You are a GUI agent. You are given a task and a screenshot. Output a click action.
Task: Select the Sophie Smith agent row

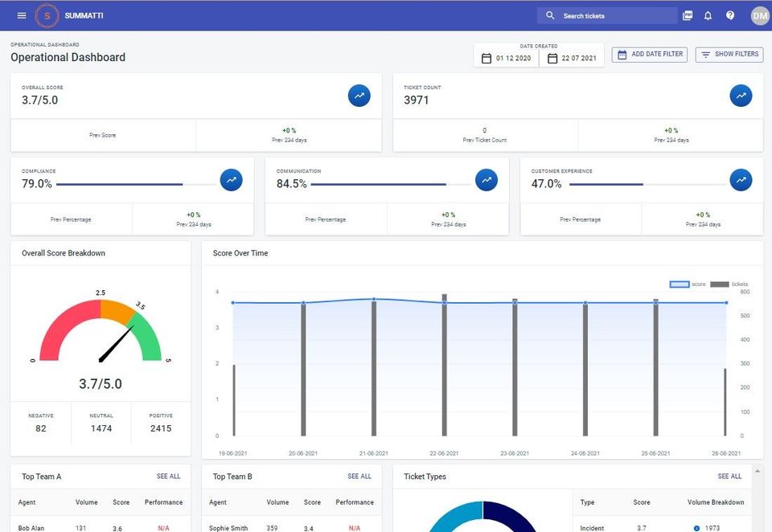click(291, 526)
